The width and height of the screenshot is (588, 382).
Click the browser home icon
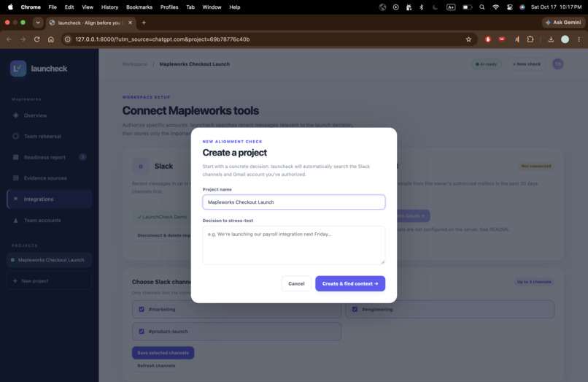point(51,39)
